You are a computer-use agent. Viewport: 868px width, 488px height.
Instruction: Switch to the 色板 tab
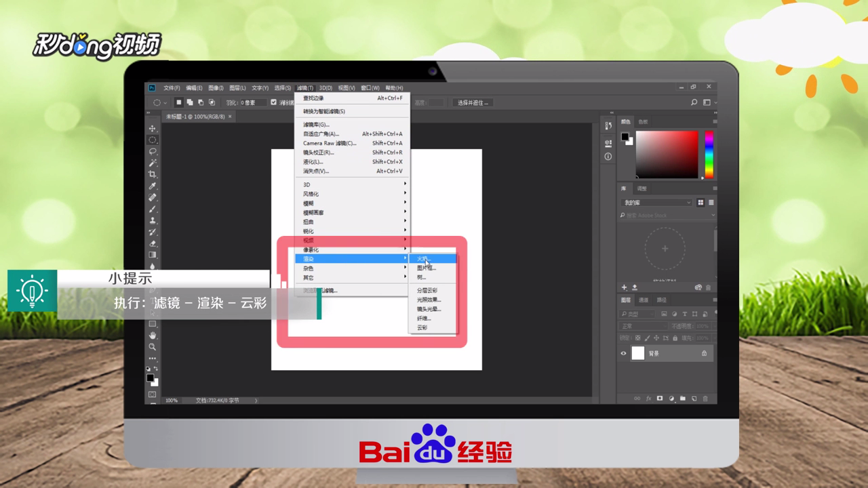(643, 121)
